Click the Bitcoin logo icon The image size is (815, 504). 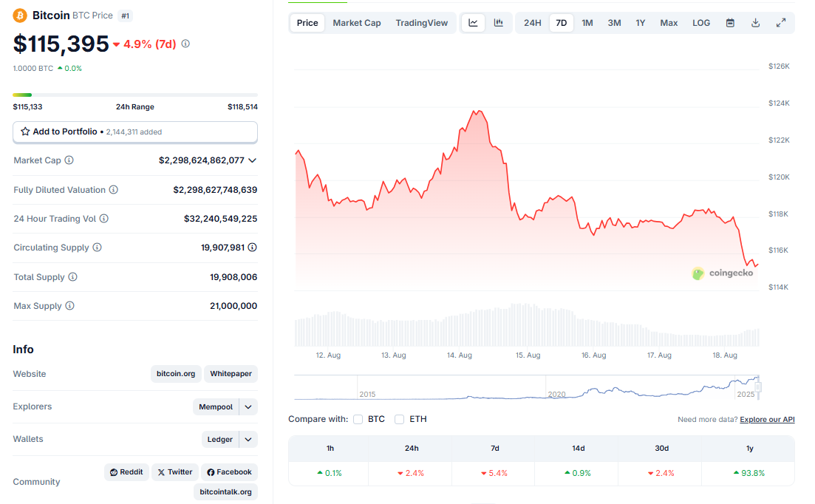coord(20,16)
